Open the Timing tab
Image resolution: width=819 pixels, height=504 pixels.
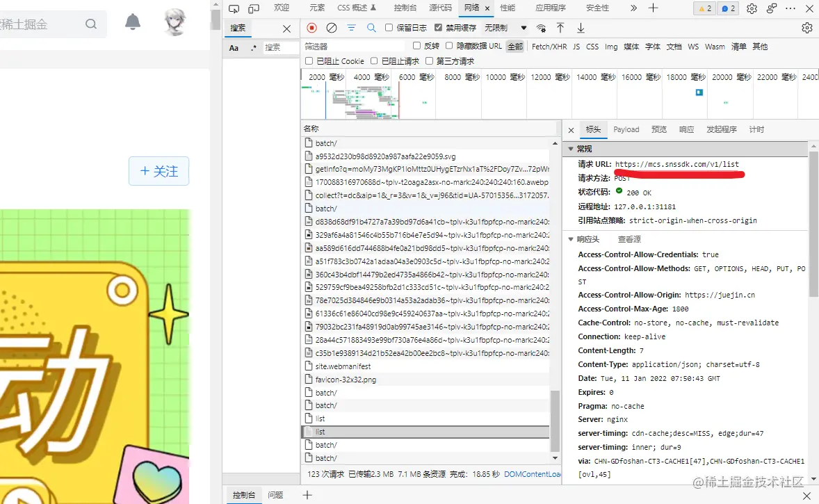(756, 129)
